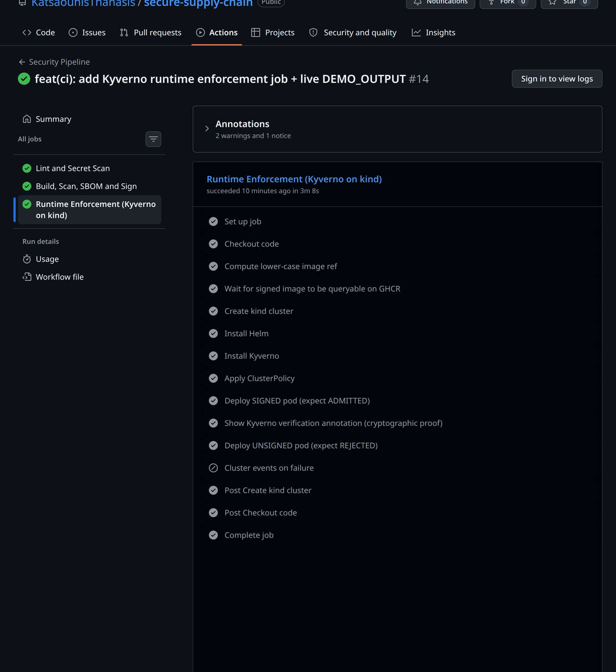This screenshot has width=616, height=672.
Task: Click the Sign in to view logs button
Action: [557, 79]
